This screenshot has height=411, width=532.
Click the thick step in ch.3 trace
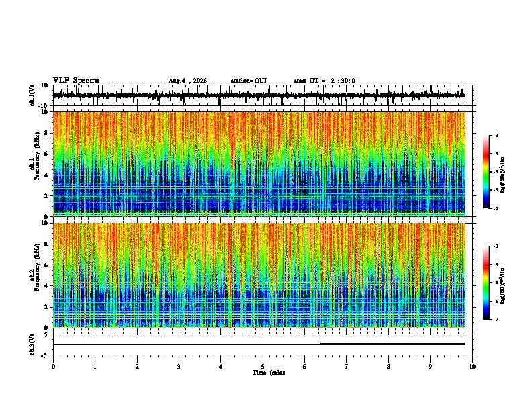pyautogui.click(x=392, y=344)
